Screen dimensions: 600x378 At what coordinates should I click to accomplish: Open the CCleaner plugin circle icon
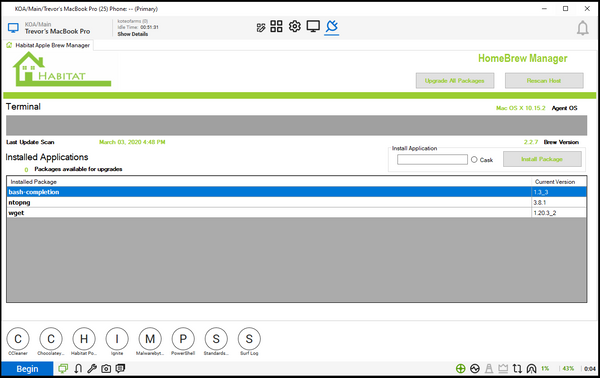click(x=18, y=339)
